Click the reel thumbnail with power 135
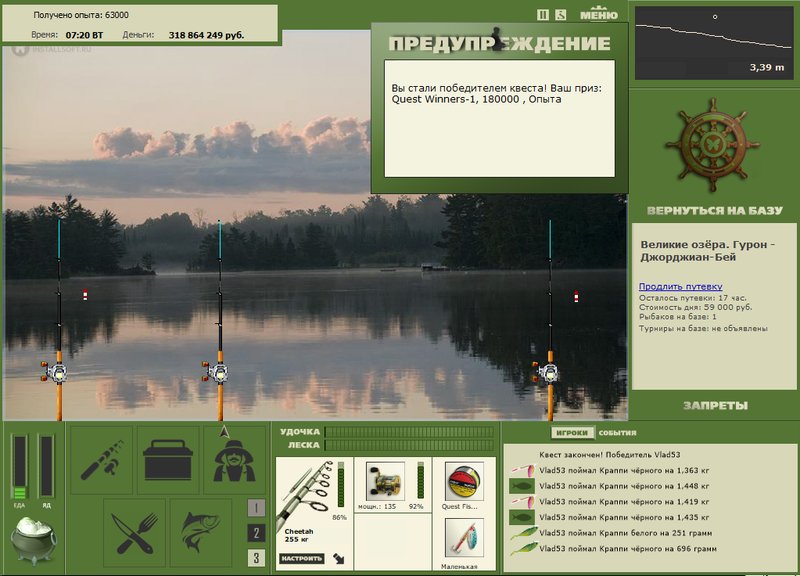This screenshot has width=800, height=576. 386,481
